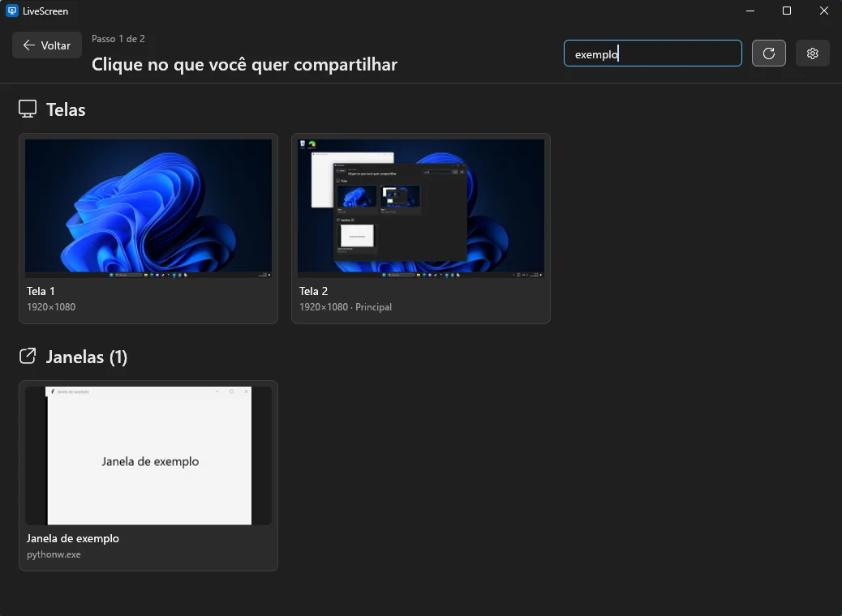Click the "1920×1080 · Principal" resolution text

(x=346, y=307)
